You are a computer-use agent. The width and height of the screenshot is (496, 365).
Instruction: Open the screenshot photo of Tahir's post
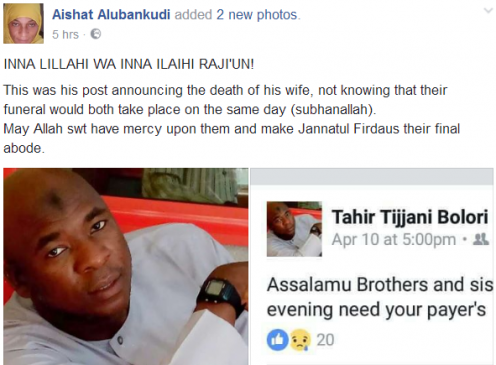point(372,266)
